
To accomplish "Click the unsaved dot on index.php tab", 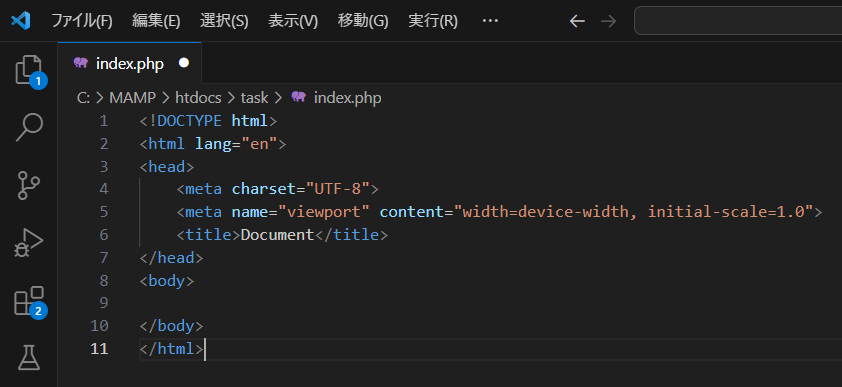I will pyautogui.click(x=184, y=63).
